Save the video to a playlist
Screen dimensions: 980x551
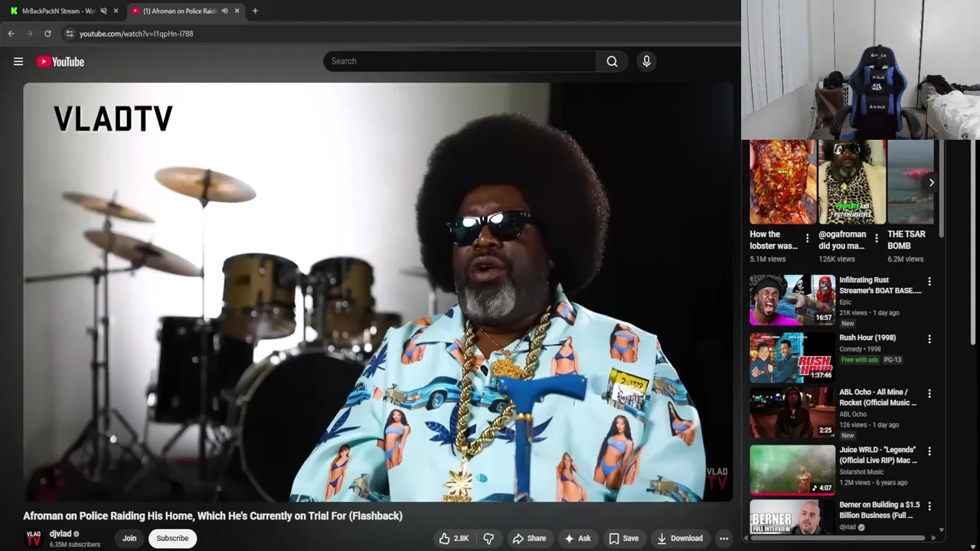[623, 539]
